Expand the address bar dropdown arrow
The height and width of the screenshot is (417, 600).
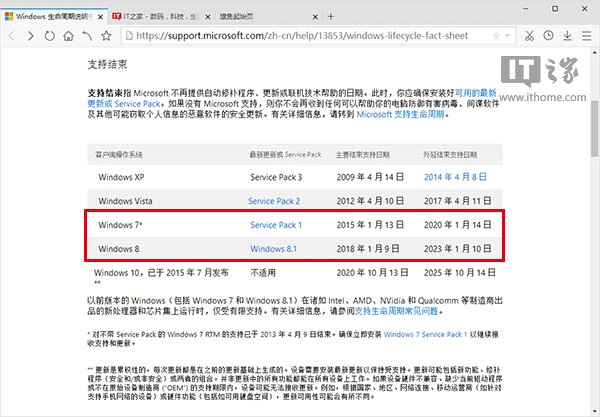508,36
